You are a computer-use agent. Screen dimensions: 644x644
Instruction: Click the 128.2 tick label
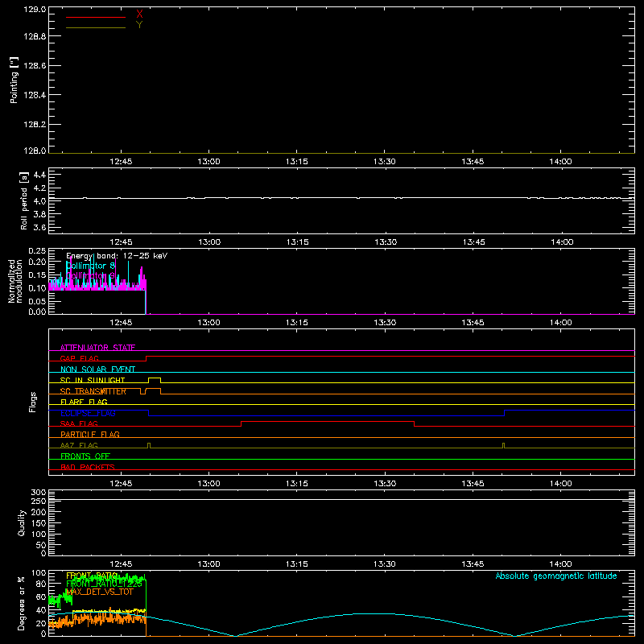[35, 125]
